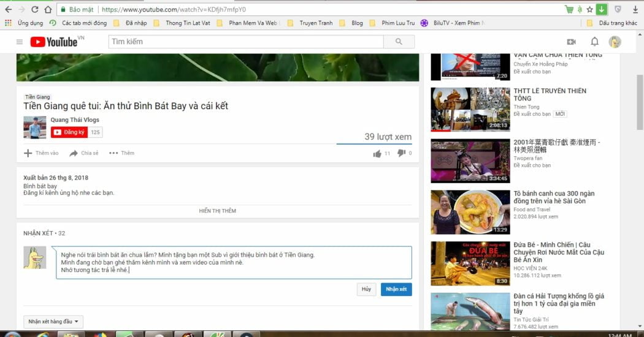The image size is (644, 337).
Task: Open Đứa Bé - Minh Chiến video thumbnail
Action: pos(470,263)
